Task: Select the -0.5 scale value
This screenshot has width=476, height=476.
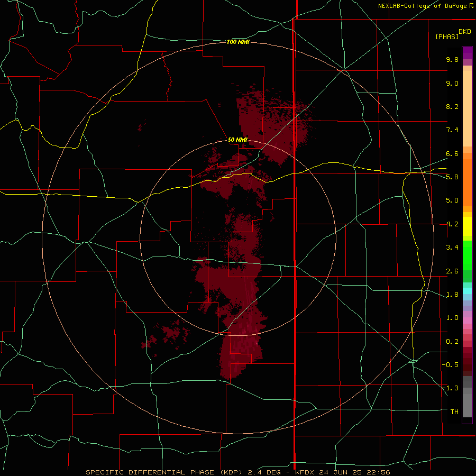Action: point(450,365)
